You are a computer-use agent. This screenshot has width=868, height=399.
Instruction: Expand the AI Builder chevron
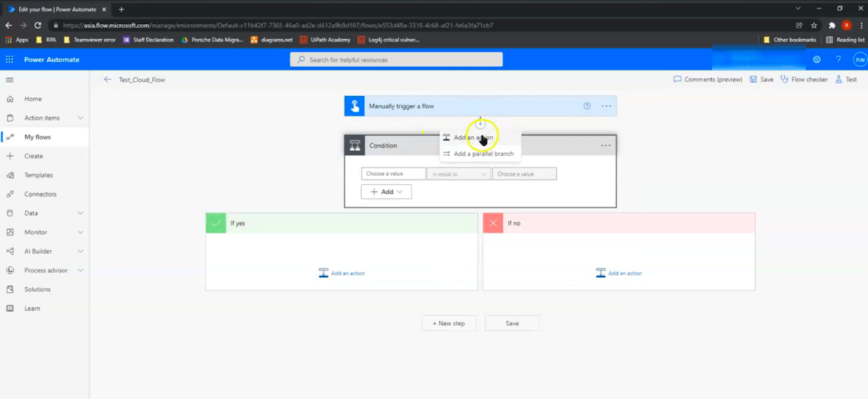tap(80, 251)
